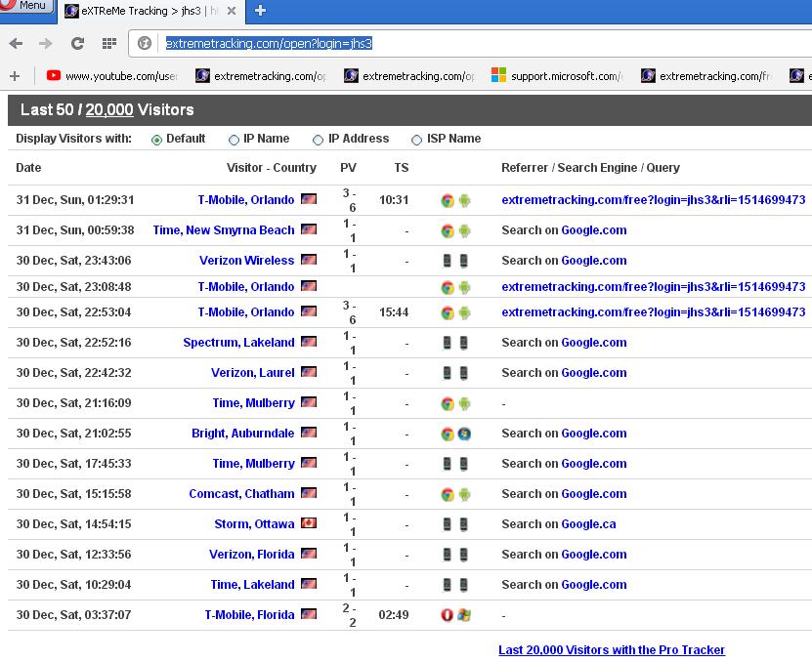
Task: Open the Time, Mulberry visitor at 17:45:33
Action: point(253,464)
